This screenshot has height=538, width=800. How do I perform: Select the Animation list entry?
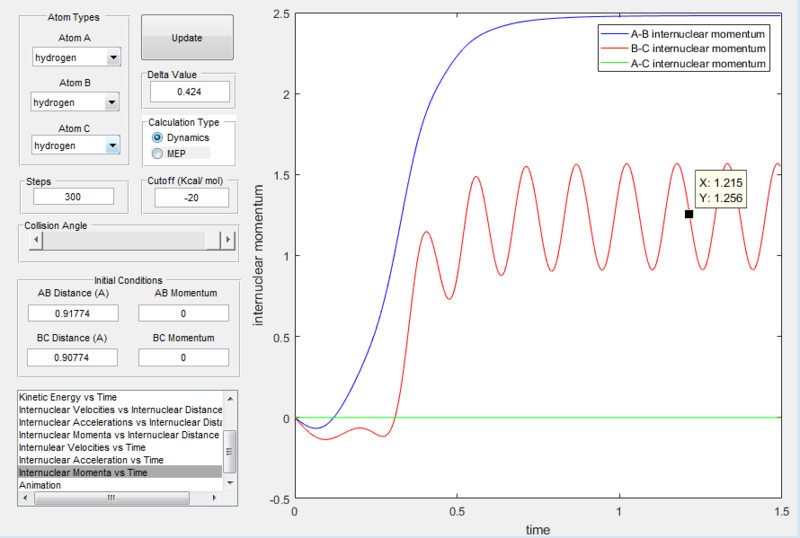point(120,485)
